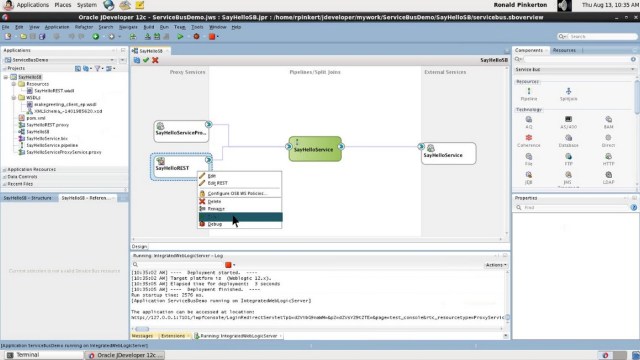
Task: Stop the server via red log button
Action: click(x=228, y=265)
